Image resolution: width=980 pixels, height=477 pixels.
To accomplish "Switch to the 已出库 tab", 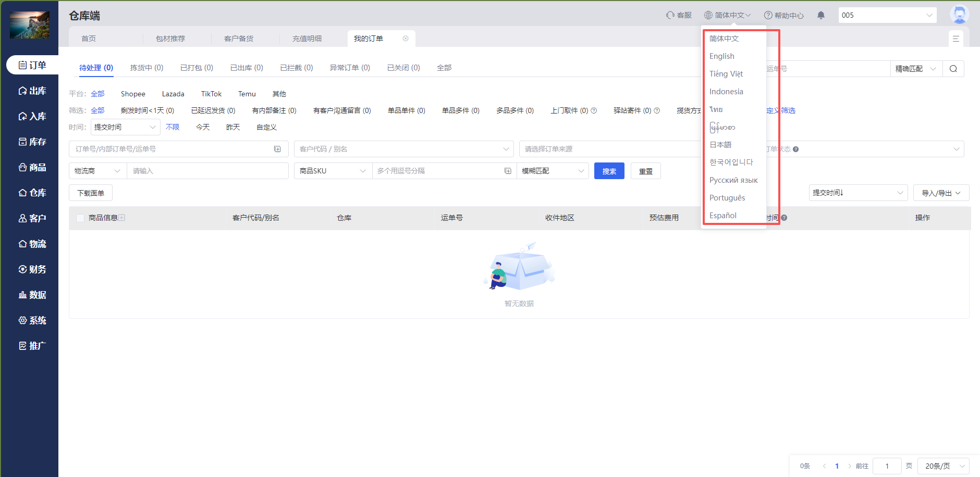I will (247, 68).
